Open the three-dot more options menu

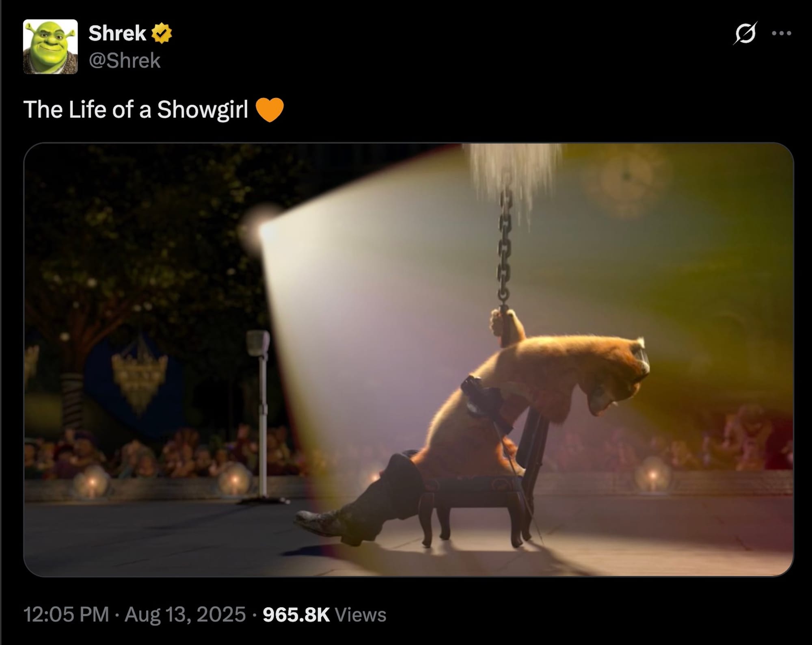tap(782, 33)
